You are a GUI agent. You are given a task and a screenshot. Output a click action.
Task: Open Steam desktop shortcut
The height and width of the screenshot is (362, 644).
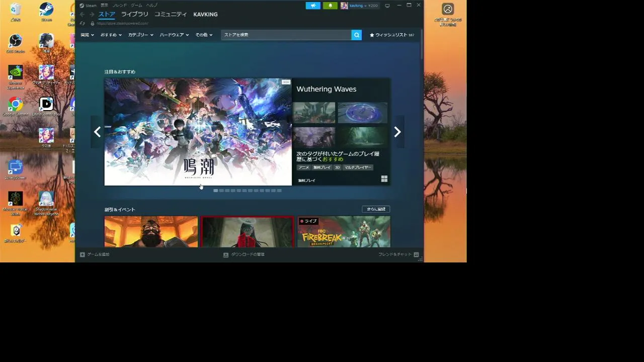click(x=46, y=12)
